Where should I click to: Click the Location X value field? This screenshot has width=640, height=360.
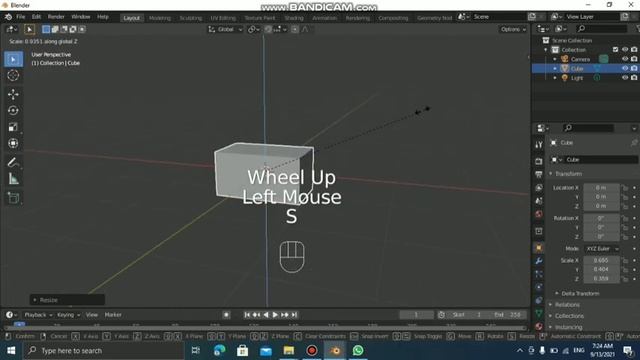[601, 188]
